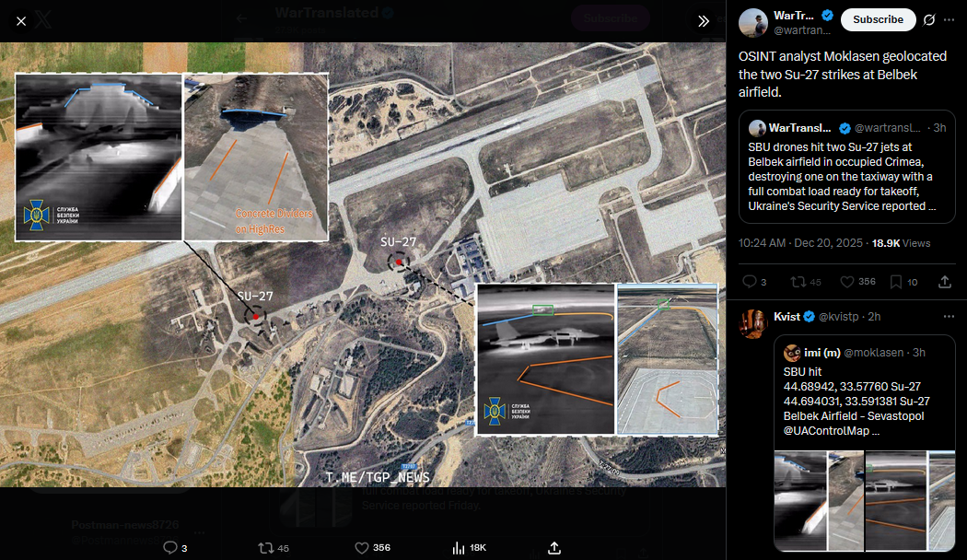
Task: Click the Kvist display name
Action: pos(786,317)
